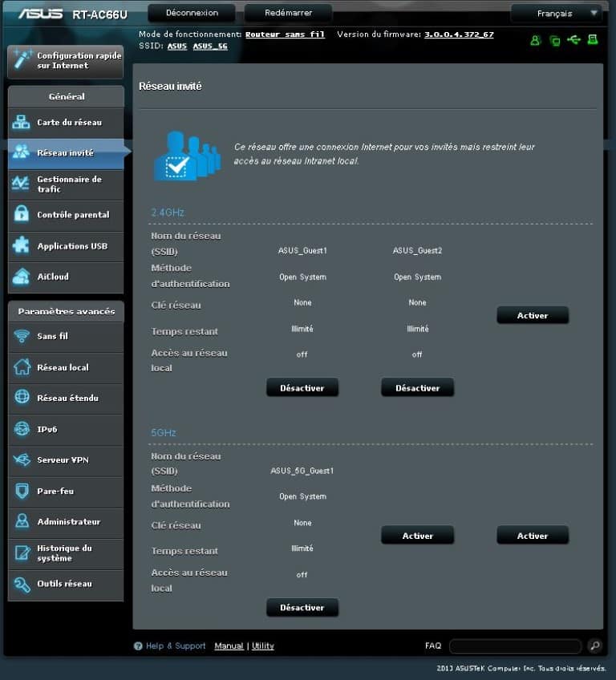The width and height of the screenshot is (616, 680).
Task: Click the FAQ search magnifier icon
Action: 594,646
